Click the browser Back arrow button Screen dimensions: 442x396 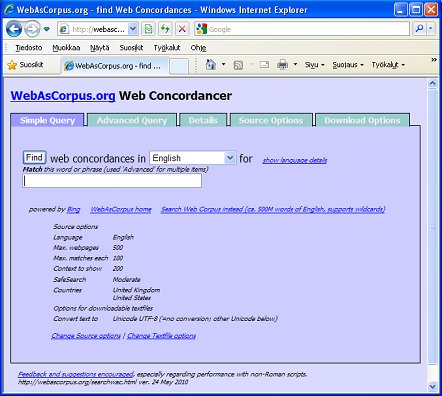tap(14, 29)
